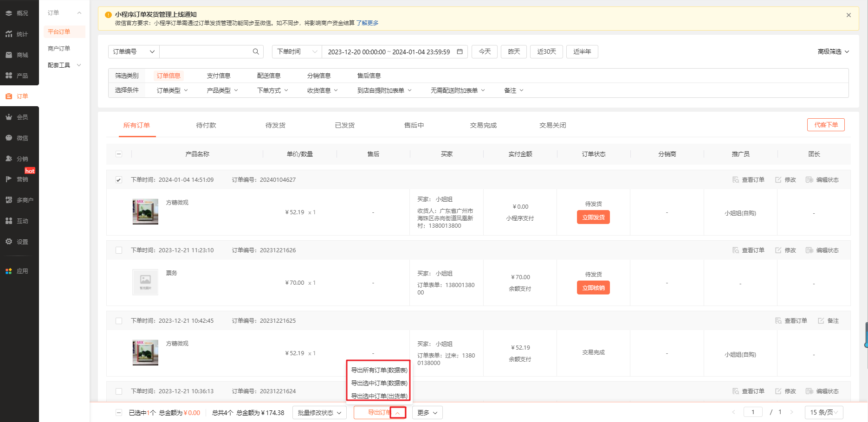
Task: Open the 统计 statistics sidebar icon
Action: (9, 34)
